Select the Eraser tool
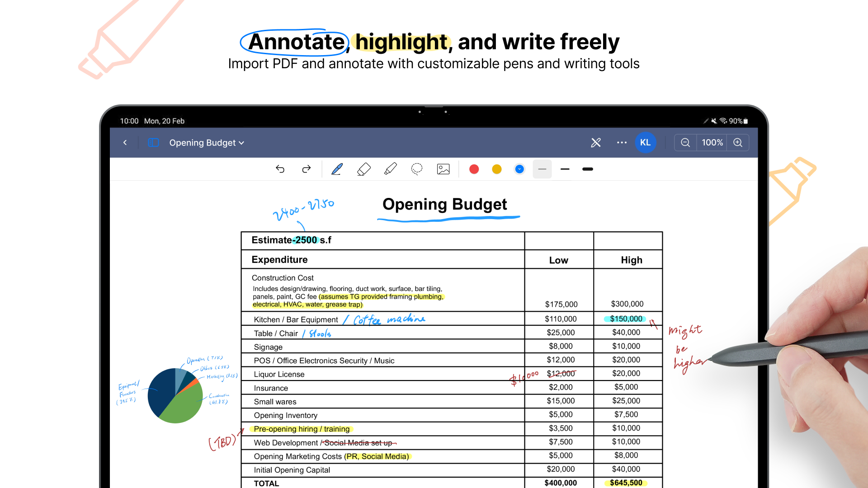 (x=364, y=169)
